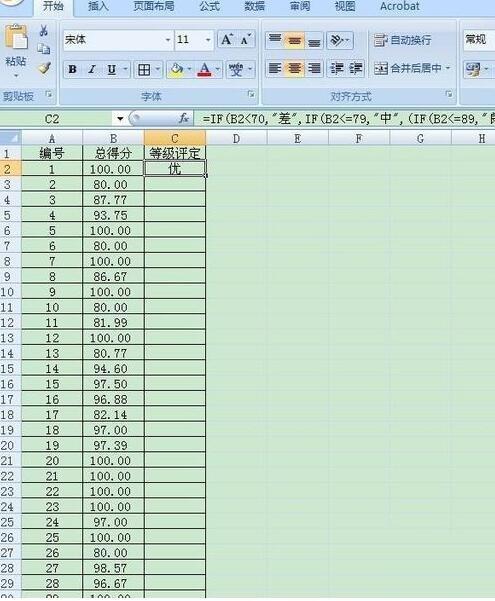Viewport: 495px width, 601px height.
Task: Click the Increase Font Size icon
Action: 227,39
